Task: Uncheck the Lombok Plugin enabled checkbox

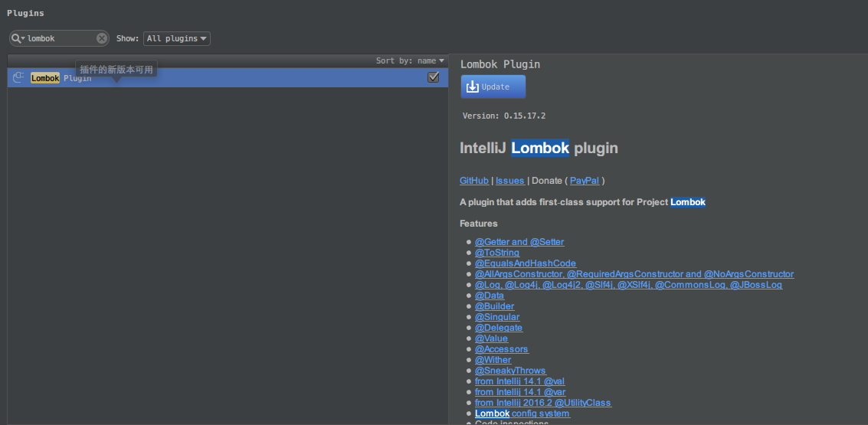Action: tap(434, 77)
